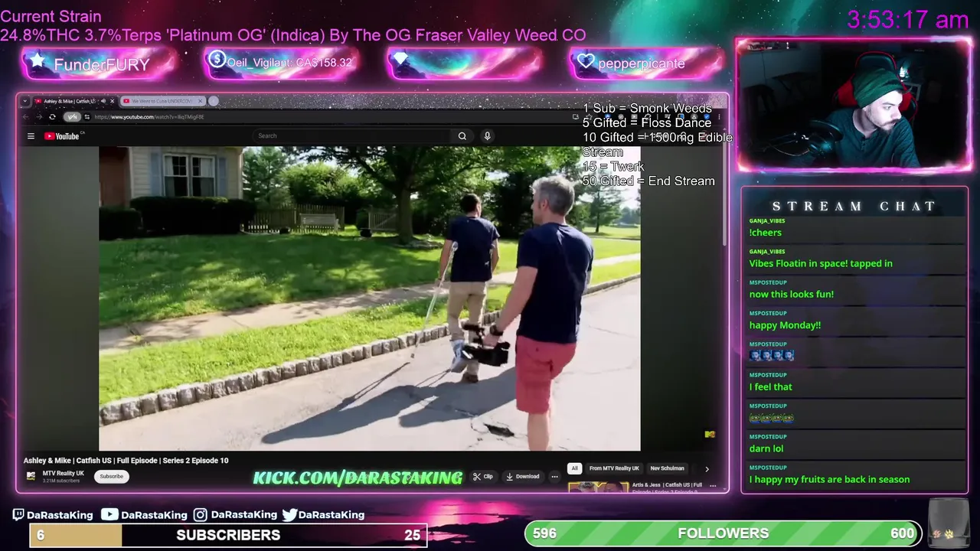Go to the YouTube home logo
980x551 pixels.
click(62, 136)
